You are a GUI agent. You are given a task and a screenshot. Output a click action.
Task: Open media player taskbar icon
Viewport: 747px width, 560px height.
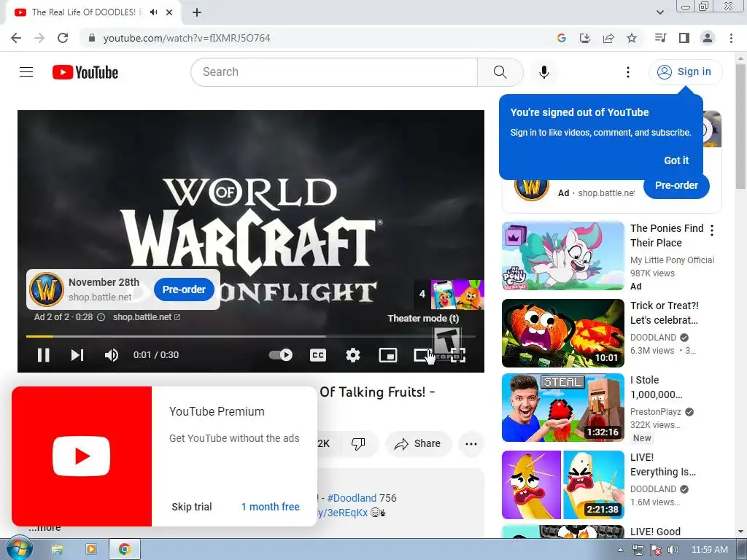[90, 550]
